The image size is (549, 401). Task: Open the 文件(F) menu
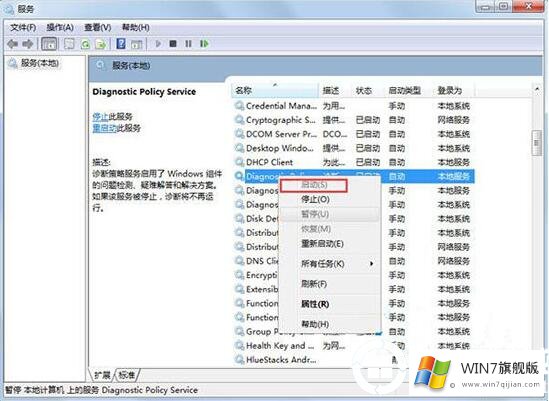pos(23,27)
